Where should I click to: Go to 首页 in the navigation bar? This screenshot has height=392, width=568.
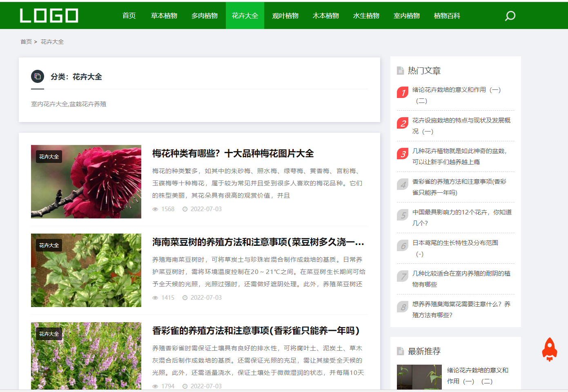point(129,16)
